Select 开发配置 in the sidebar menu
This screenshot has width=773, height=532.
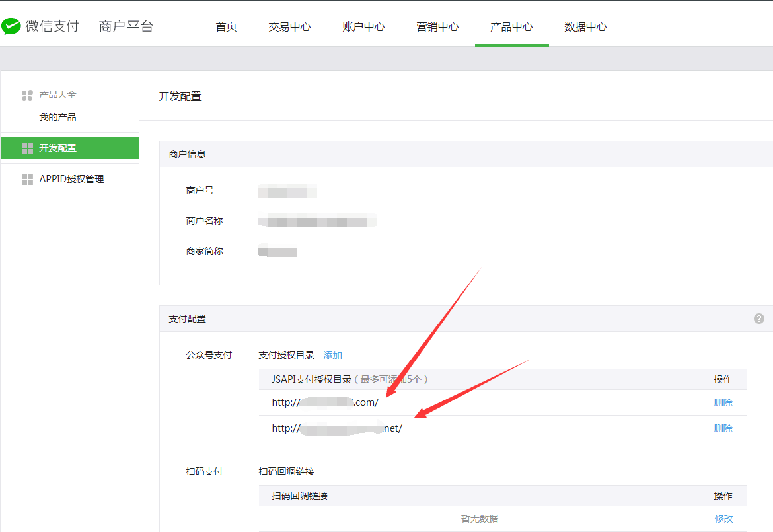57,148
